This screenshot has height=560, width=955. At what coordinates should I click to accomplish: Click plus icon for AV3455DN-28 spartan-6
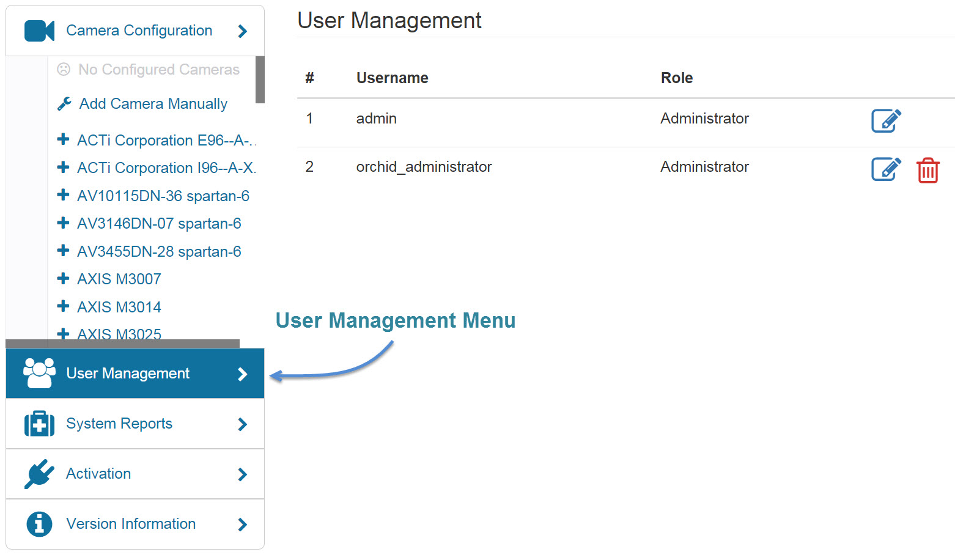coord(63,251)
